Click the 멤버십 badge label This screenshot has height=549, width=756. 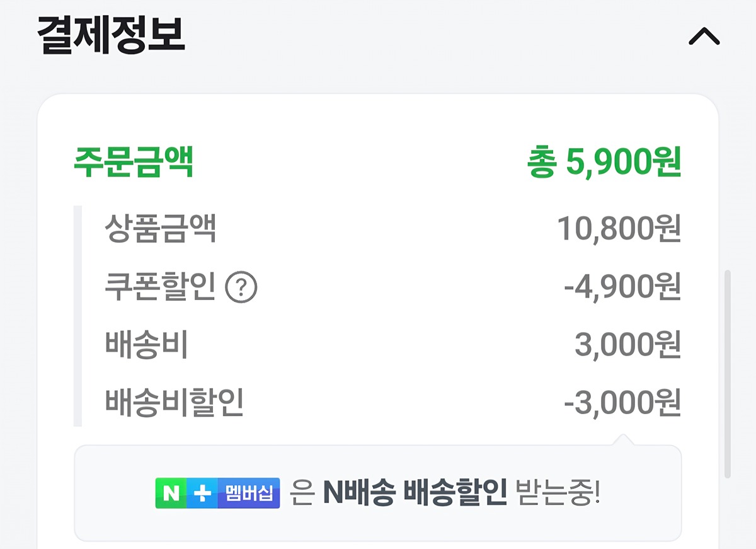pyautogui.click(x=248, y=494)
